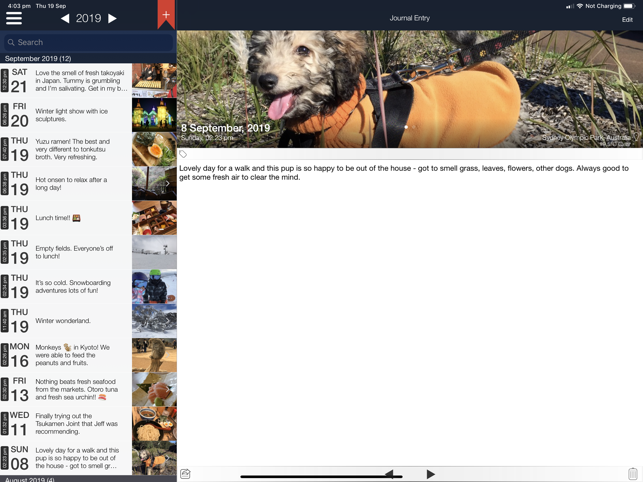This screenshot has height=482, width=643.
Task: Open the Monkeys in Kyoto entry
Action: (x=88, y=355)
